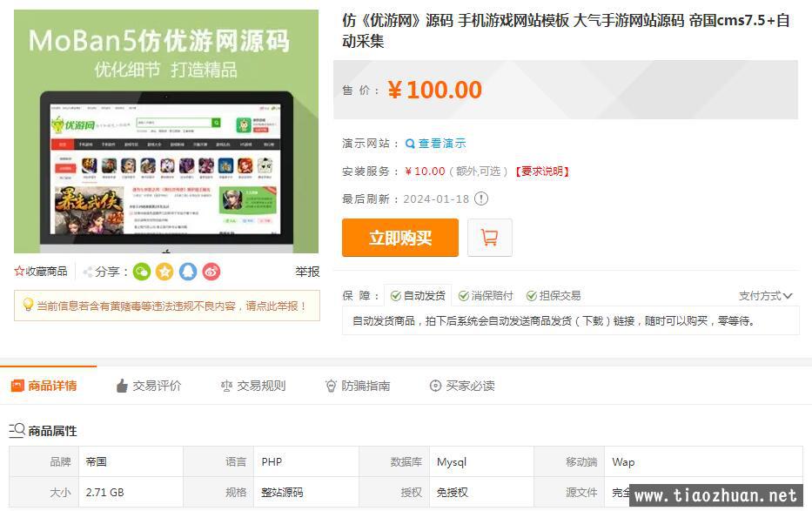This screenshot has width=812, height=511.
Task: Open the 查看演示 demo link
Action: (442, 144)
